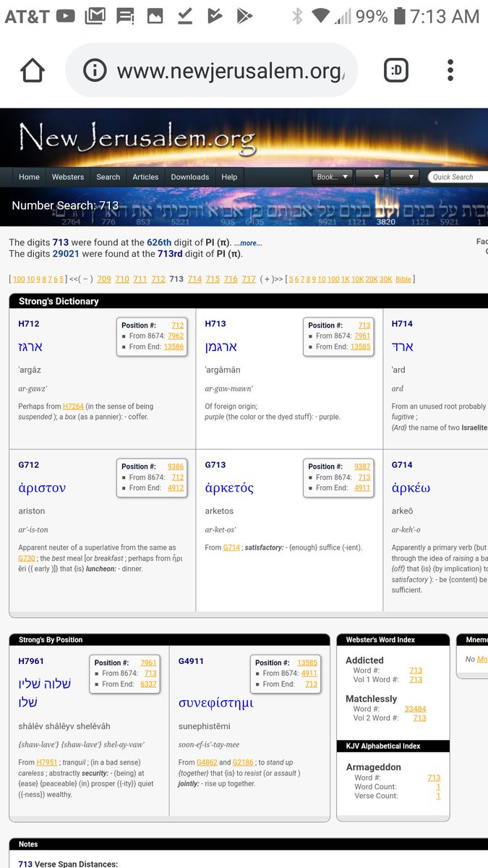Tap the browser home icon
488x868 pixels.
pyautogui.click(x=33, y=70)
